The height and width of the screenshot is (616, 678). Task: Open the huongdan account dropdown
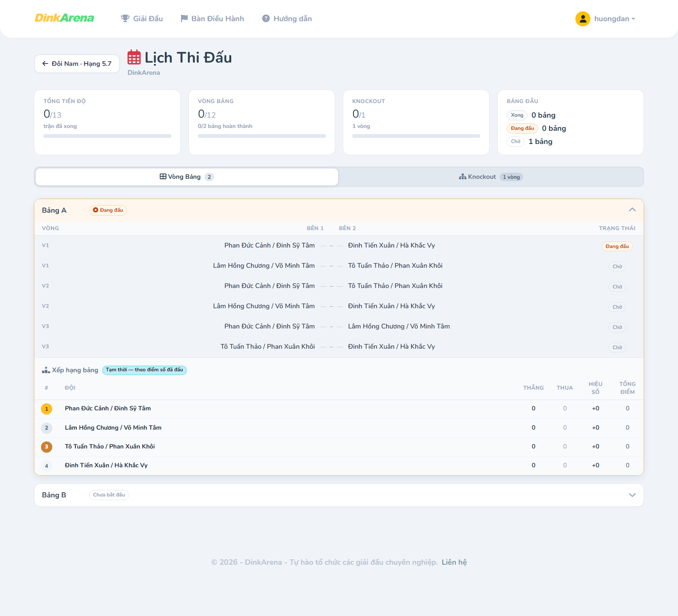click(605, 19)
